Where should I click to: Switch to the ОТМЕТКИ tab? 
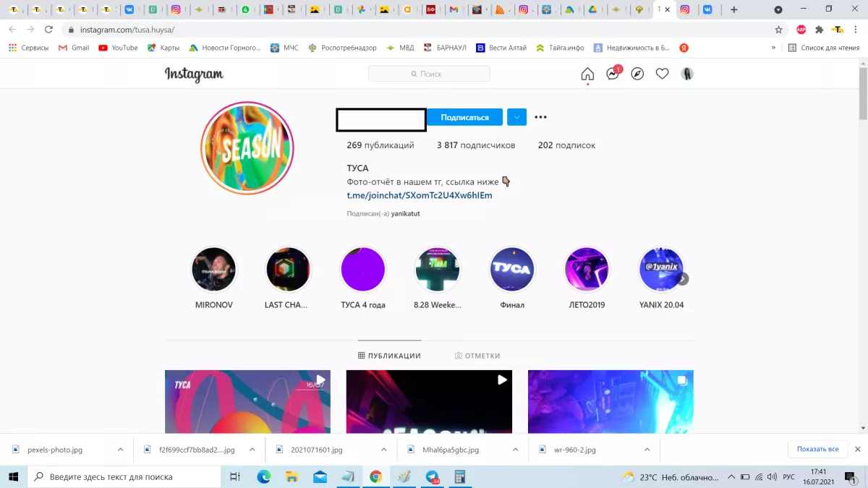(x=477, y=356)
